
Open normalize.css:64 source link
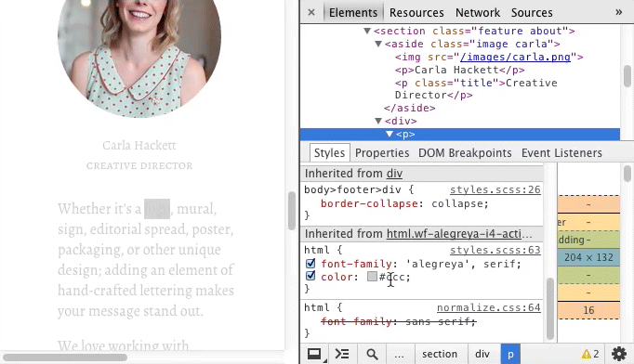488,307
